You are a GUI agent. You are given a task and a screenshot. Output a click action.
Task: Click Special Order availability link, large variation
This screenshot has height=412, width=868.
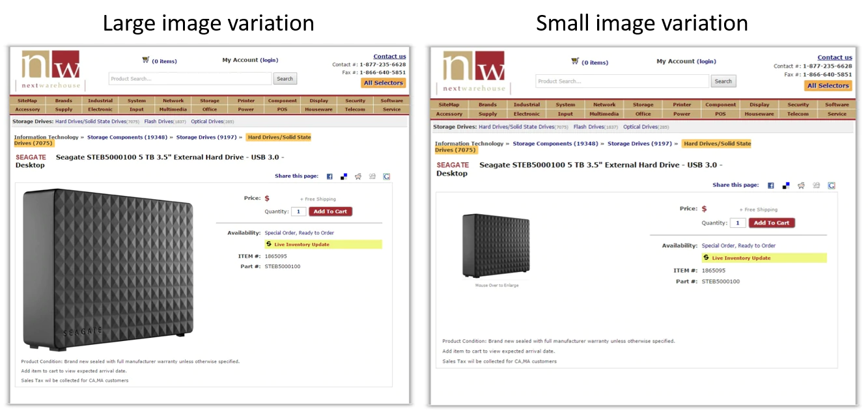299,232
